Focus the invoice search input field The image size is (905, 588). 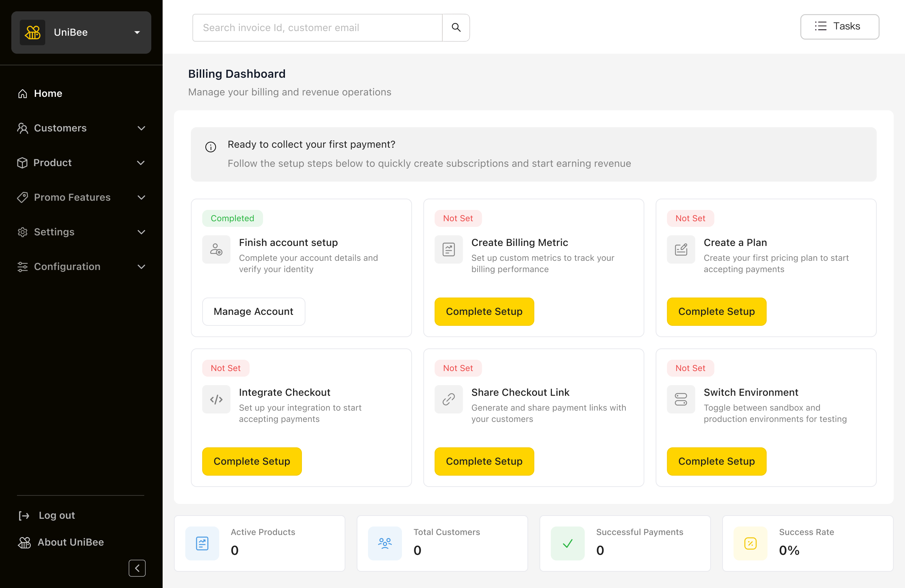tap(317, 28)
